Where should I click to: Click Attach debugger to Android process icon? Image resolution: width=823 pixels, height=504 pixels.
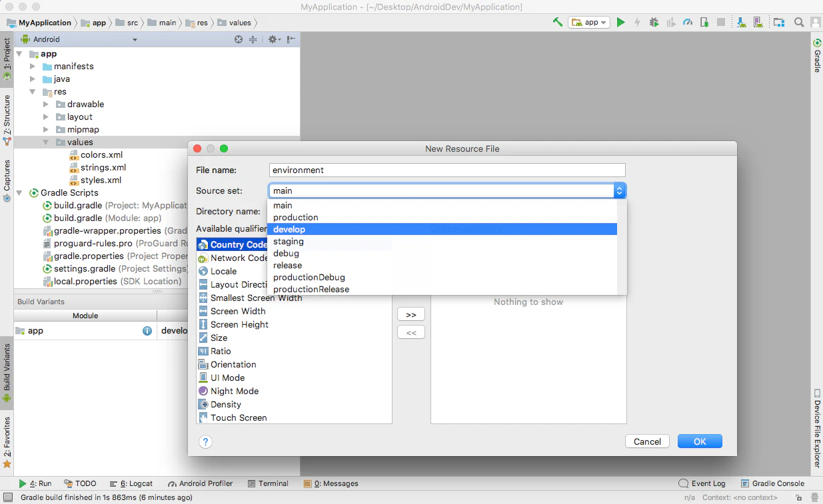point(704,22)
